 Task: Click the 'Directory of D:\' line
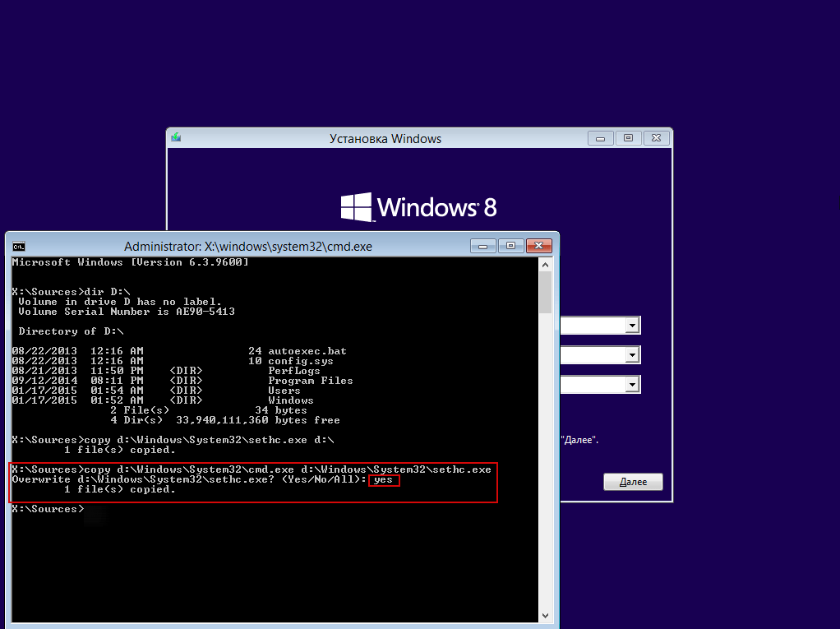(x=71, y=331)
